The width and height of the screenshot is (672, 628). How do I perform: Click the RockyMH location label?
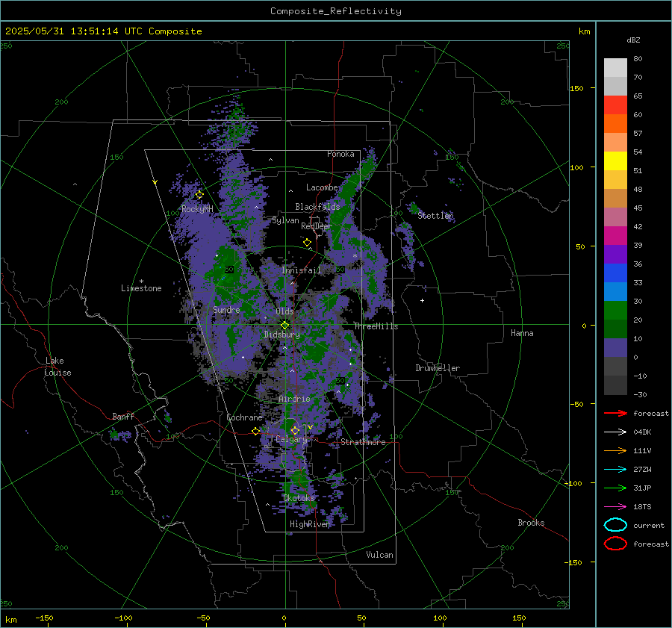197,209
